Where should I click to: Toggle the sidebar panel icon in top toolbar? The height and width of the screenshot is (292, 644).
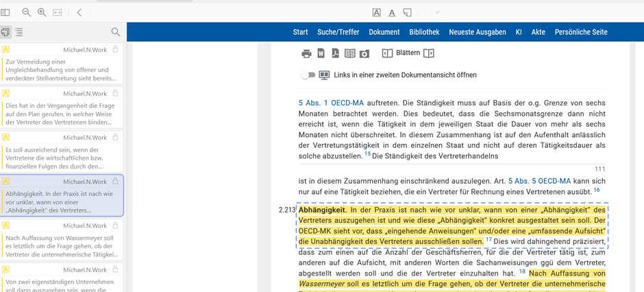coord(5,13)
